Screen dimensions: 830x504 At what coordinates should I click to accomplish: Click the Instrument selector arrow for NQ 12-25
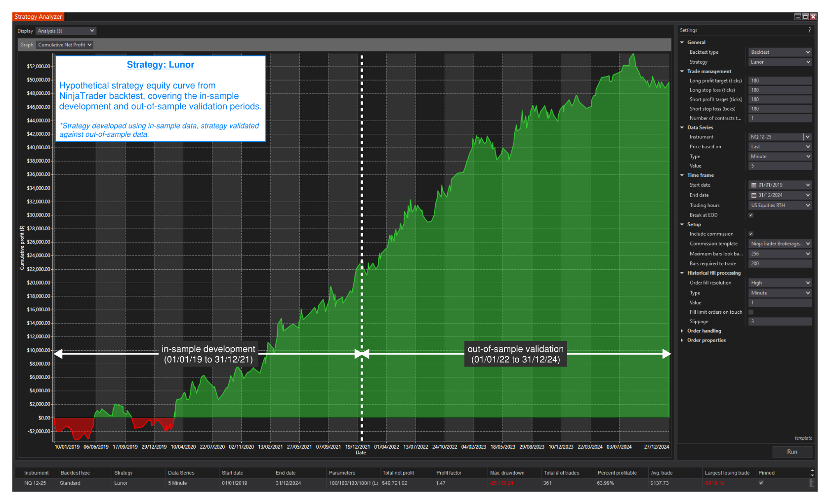(x=807, y=137)
